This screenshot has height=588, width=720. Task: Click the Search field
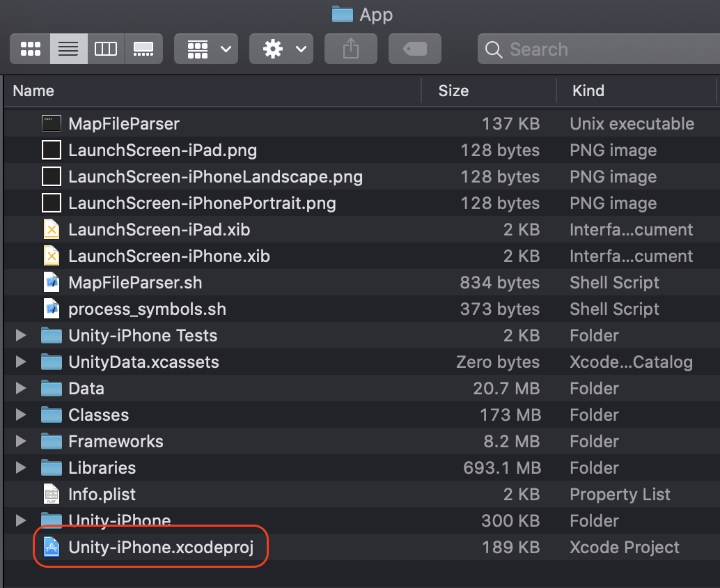pyautogui.click(x=599, y=49)
